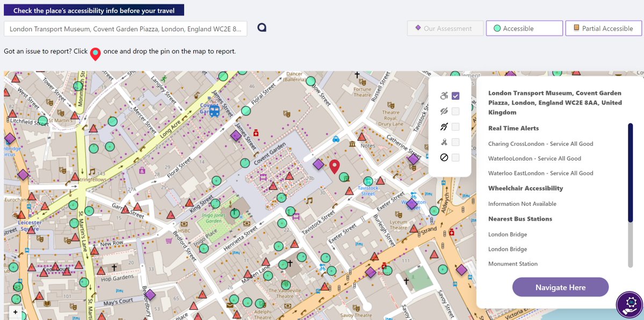Click red pharmacy icon near James Street
The width and height of the screenshot is (644, 320).
256,133
